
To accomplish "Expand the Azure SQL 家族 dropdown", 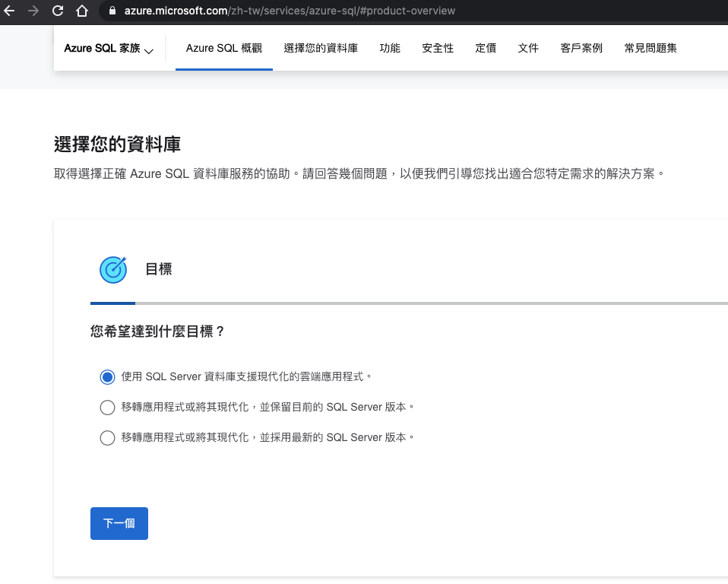I will (x=109, y=49).
